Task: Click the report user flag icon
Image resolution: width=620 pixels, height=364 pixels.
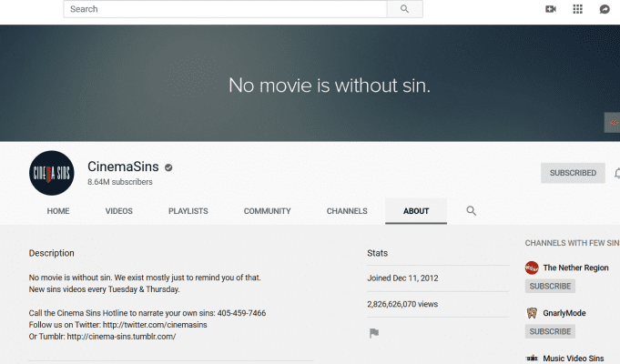Action: pos(373,333)
